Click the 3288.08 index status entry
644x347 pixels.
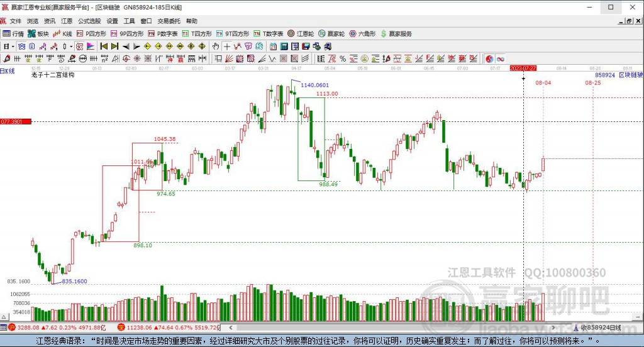[58, 328]
